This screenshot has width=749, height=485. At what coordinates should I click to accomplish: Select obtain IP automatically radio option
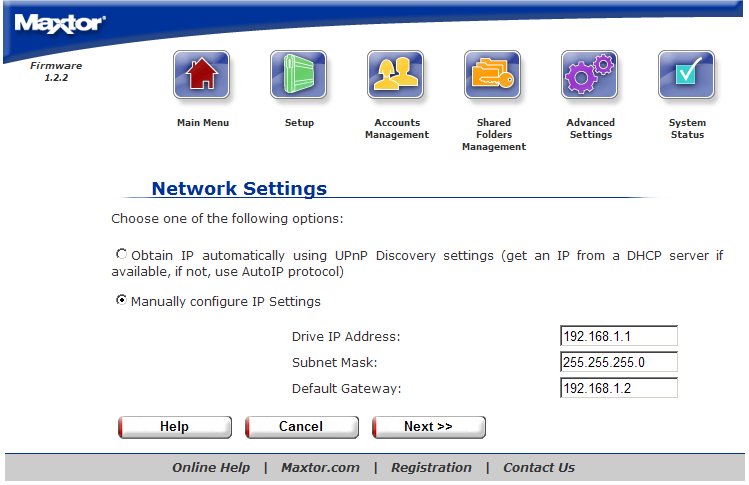click(122, 255)
